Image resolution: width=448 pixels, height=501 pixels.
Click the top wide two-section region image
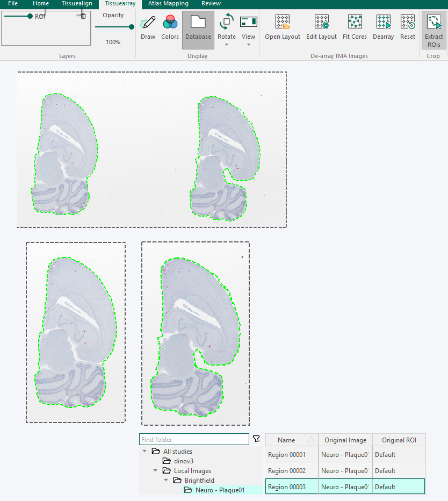point(151,149)
